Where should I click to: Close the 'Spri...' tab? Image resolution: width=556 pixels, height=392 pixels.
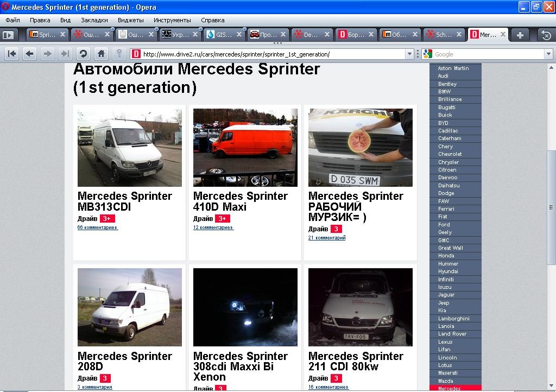tap(62, 34)
